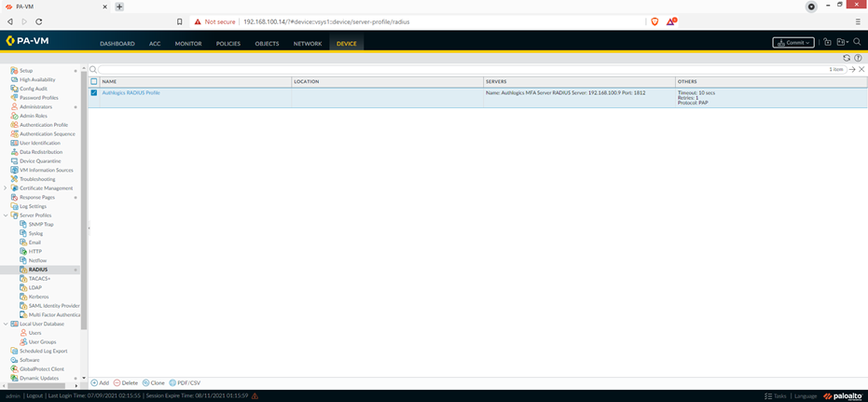This screenshot has width=868, height=402.
Task: Click the Password Profiles icon
Action: (14, 97)
